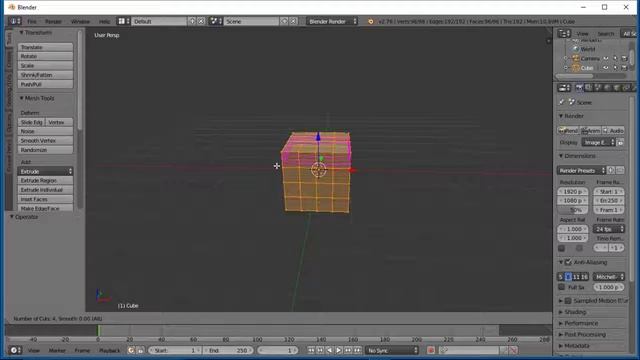Click the Extrude Region button
Viewport: 640px width, 360px height.
[45, 180]
